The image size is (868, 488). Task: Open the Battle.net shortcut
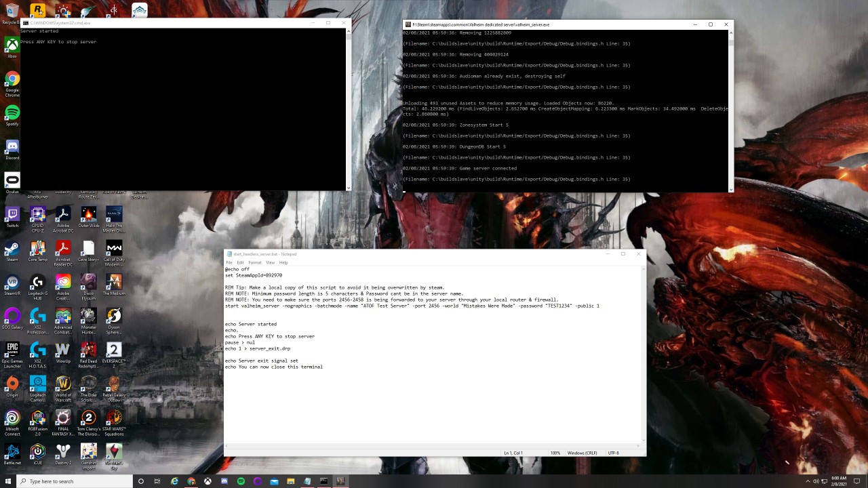pyautogui.click(x=11, y=450)
